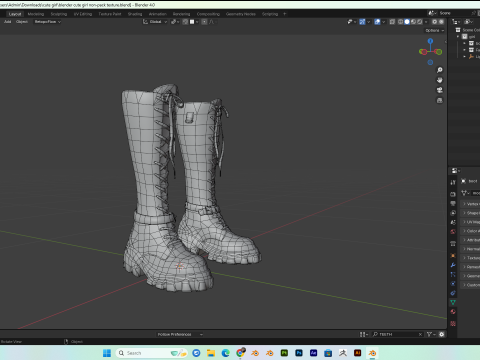Open the viewport shading options dropdown

pyautogui.click(x=426, y=22)
